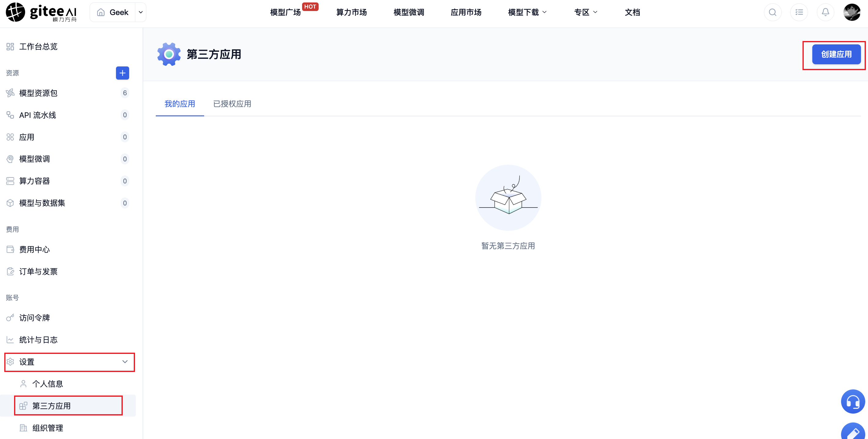Open 算力市场 in top navigation
868x439 pixels.
tap(351, 13)
